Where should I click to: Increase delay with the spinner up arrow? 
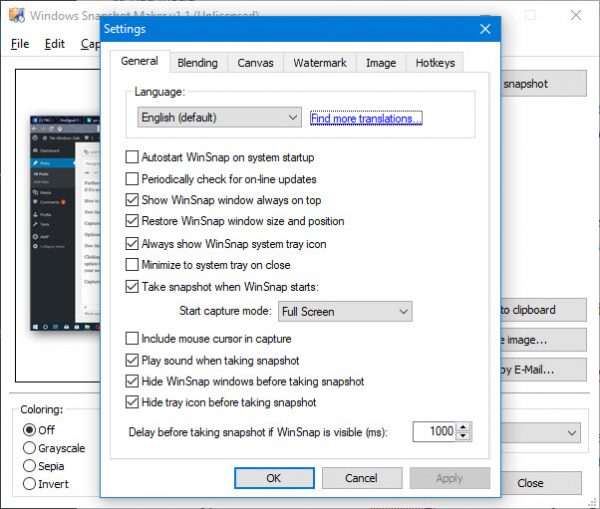point(463,427)
